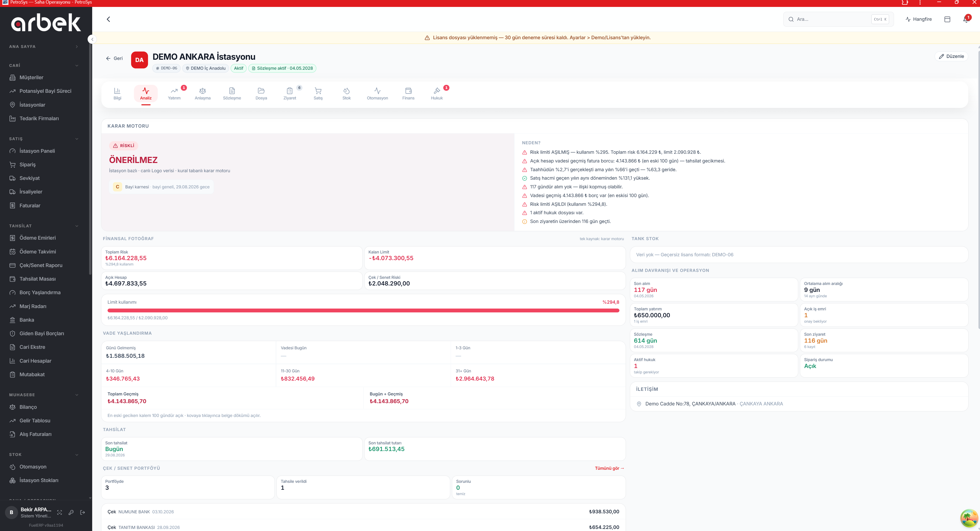
Task: Switch to the Bilgi tab
Action: (x=117, y=94)
